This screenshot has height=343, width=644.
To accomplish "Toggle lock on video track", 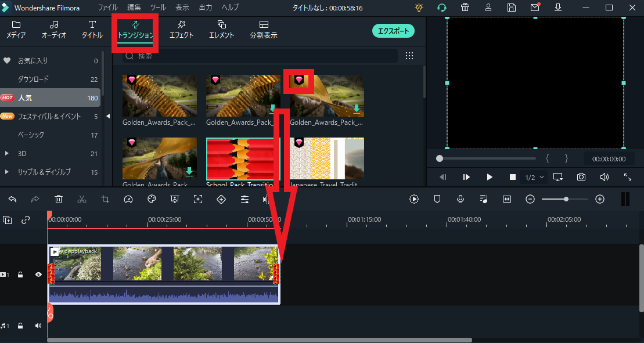I will [20, 275].
